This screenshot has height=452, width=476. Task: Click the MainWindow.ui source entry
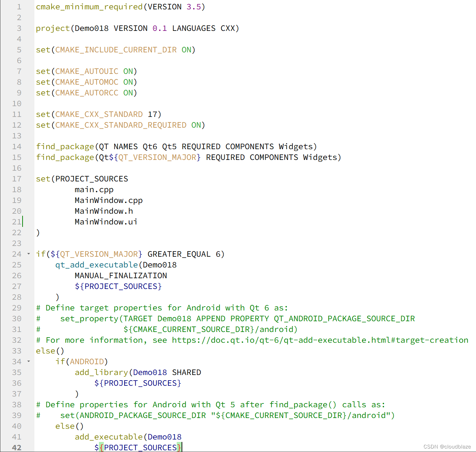(x=106, y=222)
